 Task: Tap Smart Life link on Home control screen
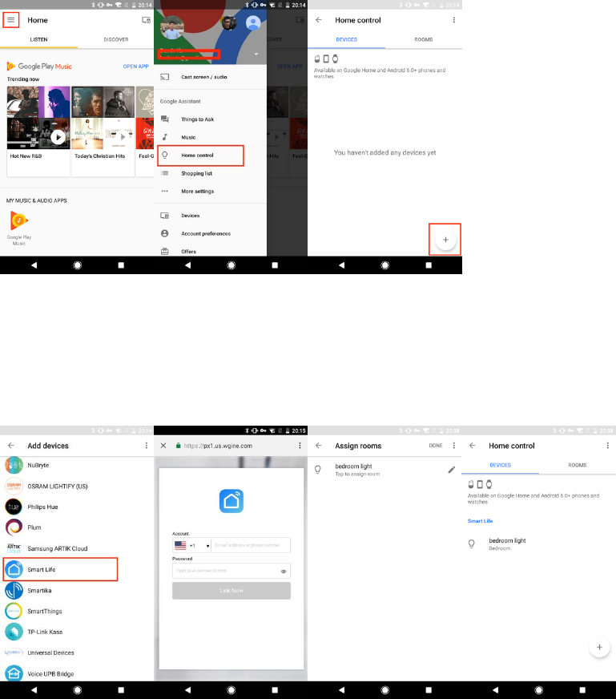480,521
